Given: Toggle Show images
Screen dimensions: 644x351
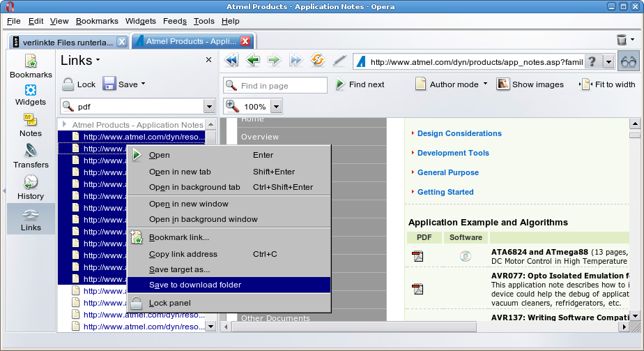Looking at the screenshot, I should pyautogui.click(x=530, y=84).
